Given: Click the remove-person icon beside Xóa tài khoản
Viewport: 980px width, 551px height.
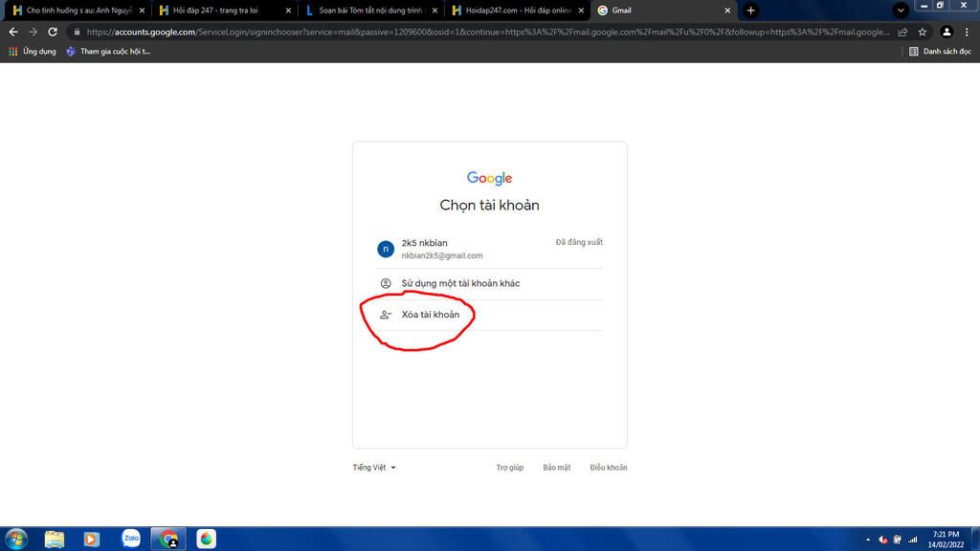Looking at the screenshot, I should (386, 315).
